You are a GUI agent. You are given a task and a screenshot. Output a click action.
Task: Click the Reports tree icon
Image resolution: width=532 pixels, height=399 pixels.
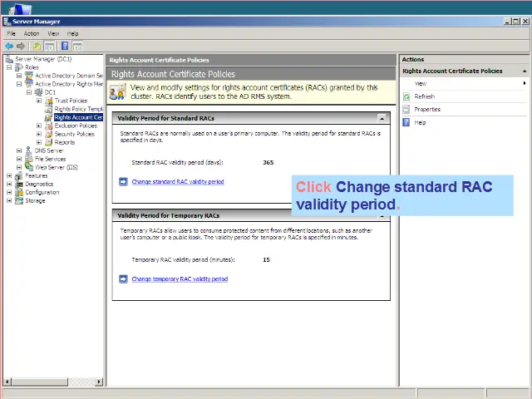(x=49, y=142)
